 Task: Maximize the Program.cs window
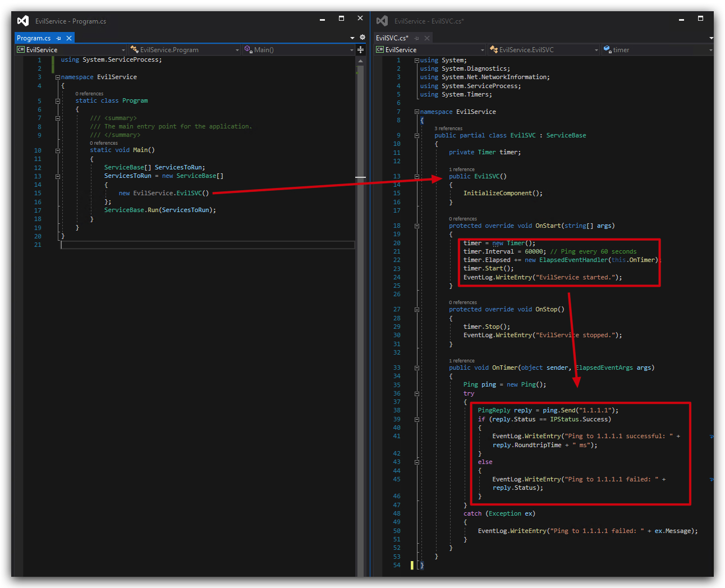(341, 19)
